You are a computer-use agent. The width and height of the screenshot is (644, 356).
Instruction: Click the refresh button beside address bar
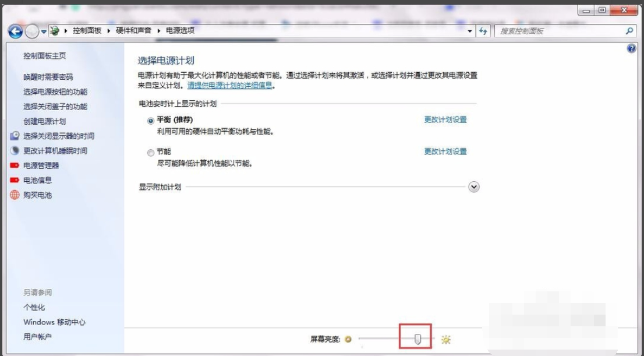483,31
